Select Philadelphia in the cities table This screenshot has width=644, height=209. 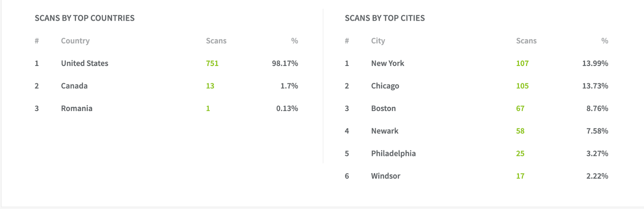tap(393, 154)
